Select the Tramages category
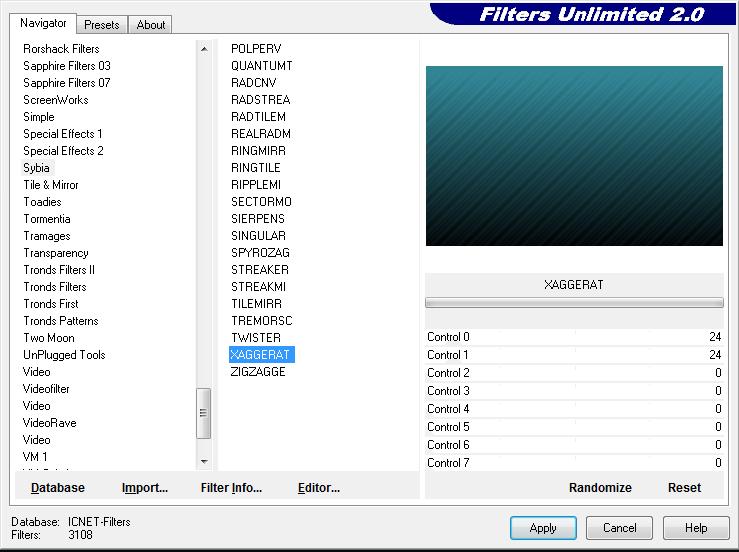 47,236
